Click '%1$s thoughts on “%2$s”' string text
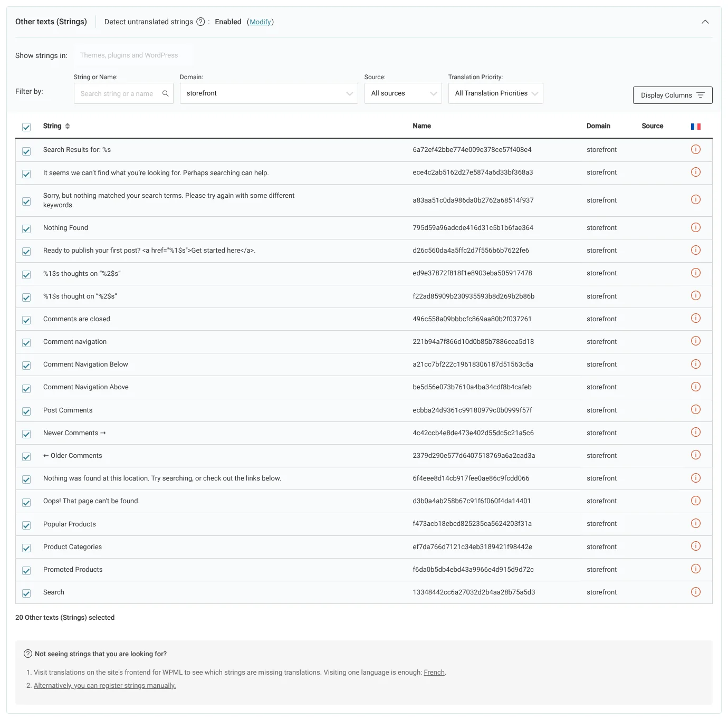The image size is (728, 720). 82,274
